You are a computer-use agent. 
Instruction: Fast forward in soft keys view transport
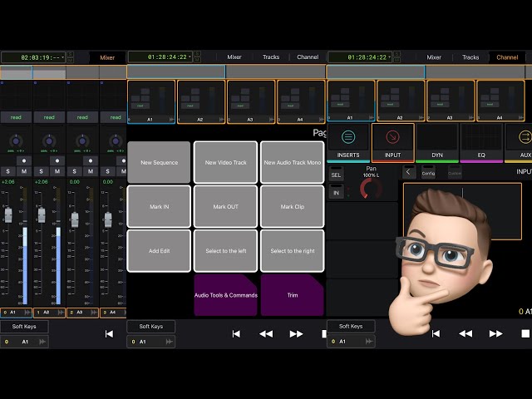[x=296, y=334]
